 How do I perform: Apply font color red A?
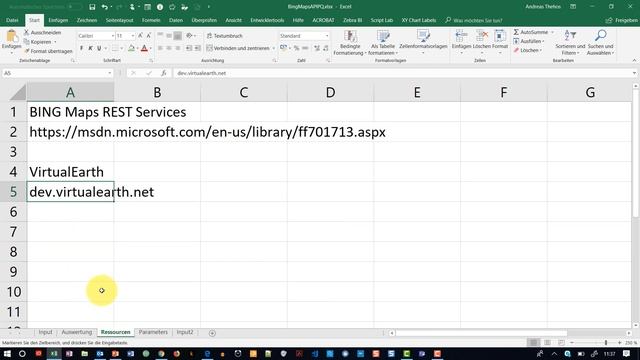click(x=144, y=48)
